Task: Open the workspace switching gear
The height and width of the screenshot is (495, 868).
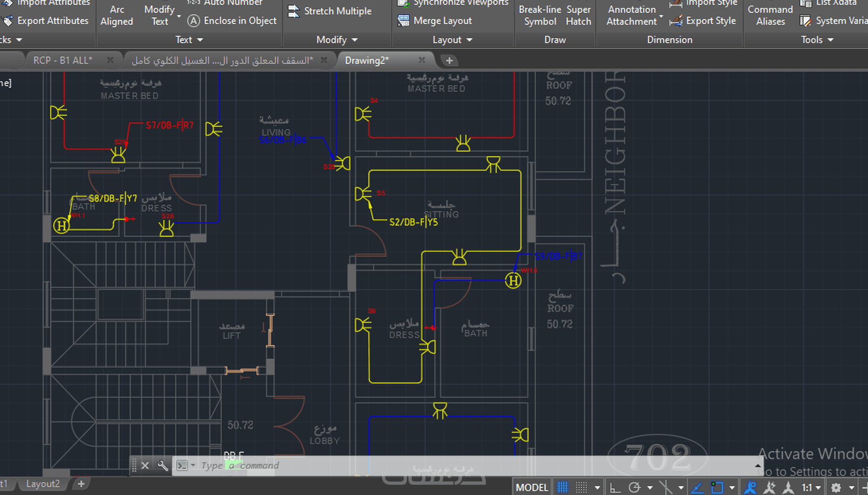Action: click(x=836, y=488)
